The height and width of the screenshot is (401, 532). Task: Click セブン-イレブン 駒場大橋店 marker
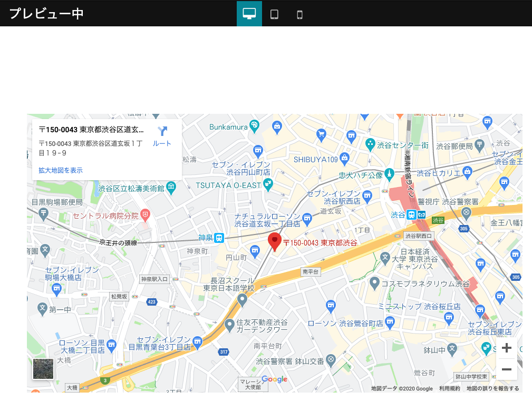click(56, 289)
